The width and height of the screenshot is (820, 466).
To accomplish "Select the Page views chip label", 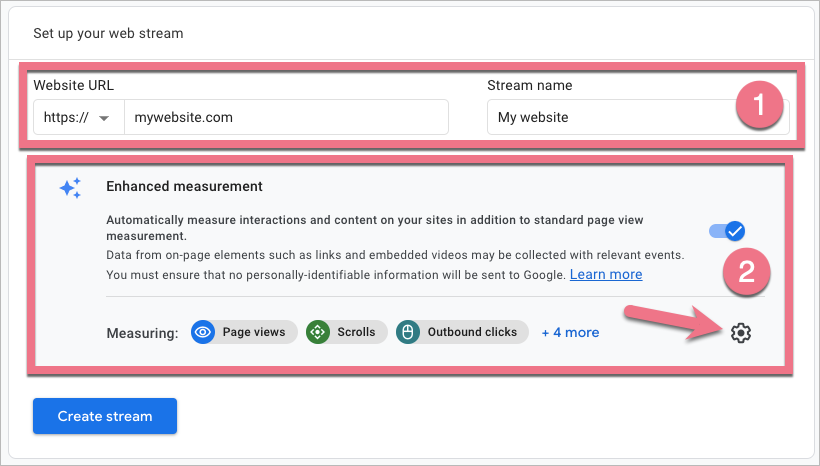I will [254, 332].
